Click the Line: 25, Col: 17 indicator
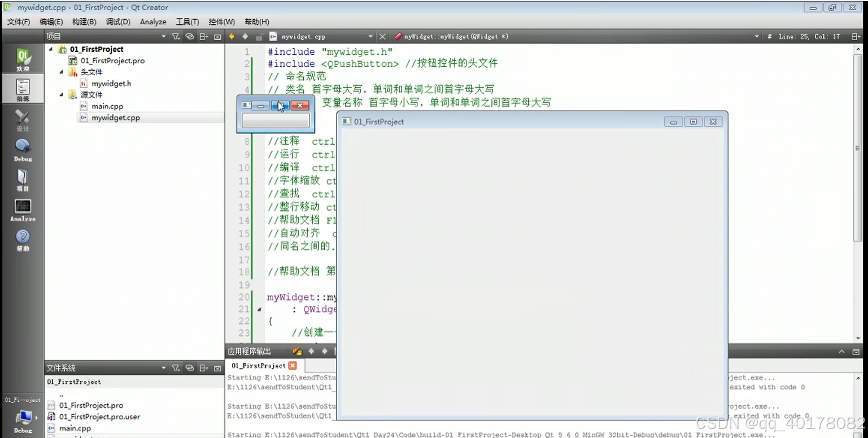Image resolution: width=868 pixels, height=438 pixels. tap(809, 36)
